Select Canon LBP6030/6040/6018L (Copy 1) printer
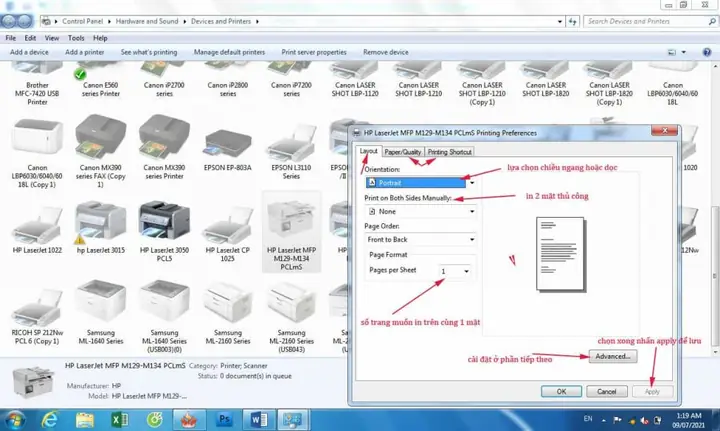The width and height of the screenshot is (720, 431). click(37, 151)
